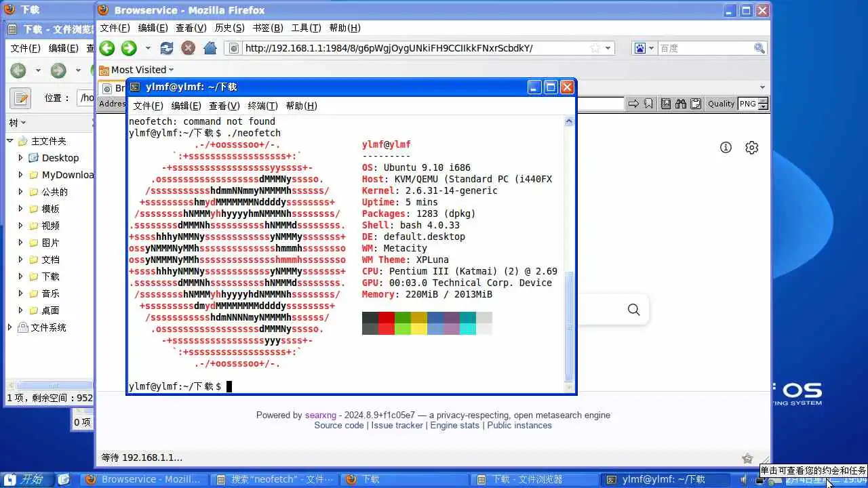
Task: Click SearXNG info circle icon
Action: point(726,148)
